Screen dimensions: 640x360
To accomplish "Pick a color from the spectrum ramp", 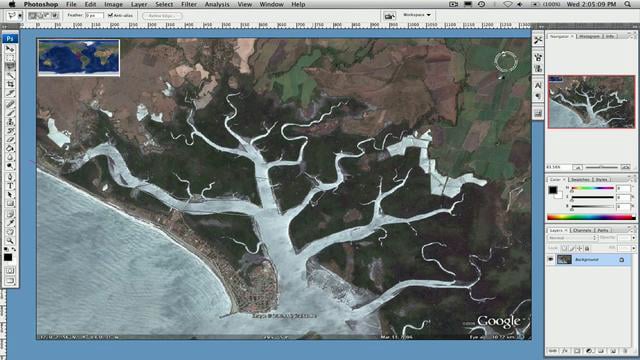I will coord(591,217).
